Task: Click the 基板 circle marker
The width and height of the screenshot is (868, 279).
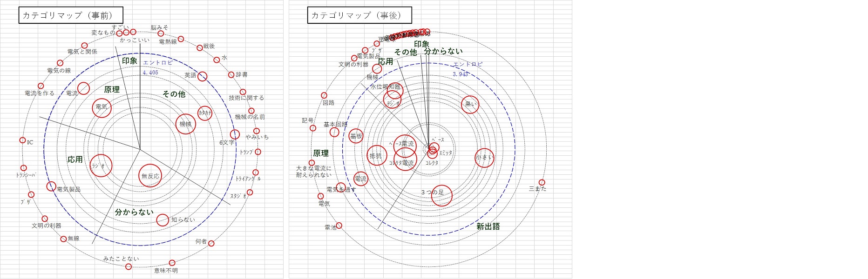Action: pyautogui.click(x=356, y=136)
